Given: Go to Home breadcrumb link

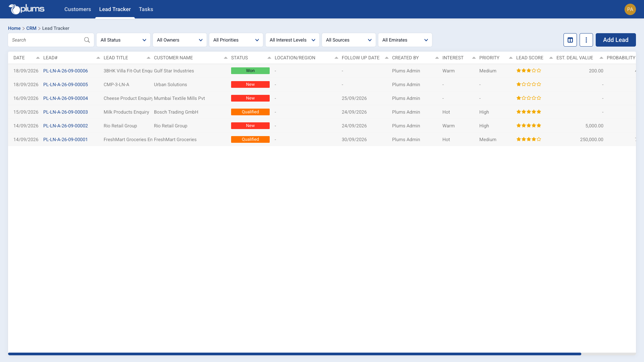Looking at the screenshot, I should click(14, 28).
